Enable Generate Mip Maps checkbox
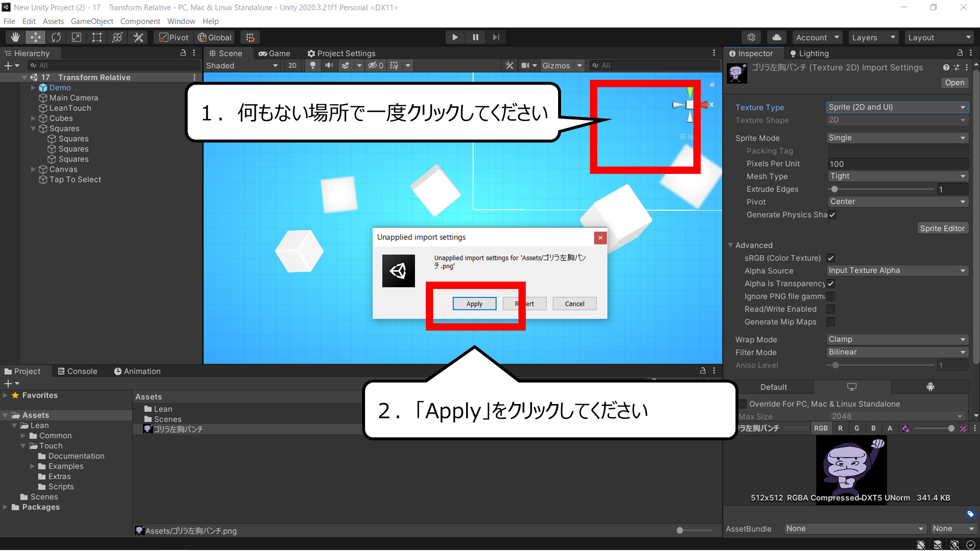This screenshot has height=551, width=980. (x=831, y=322)
